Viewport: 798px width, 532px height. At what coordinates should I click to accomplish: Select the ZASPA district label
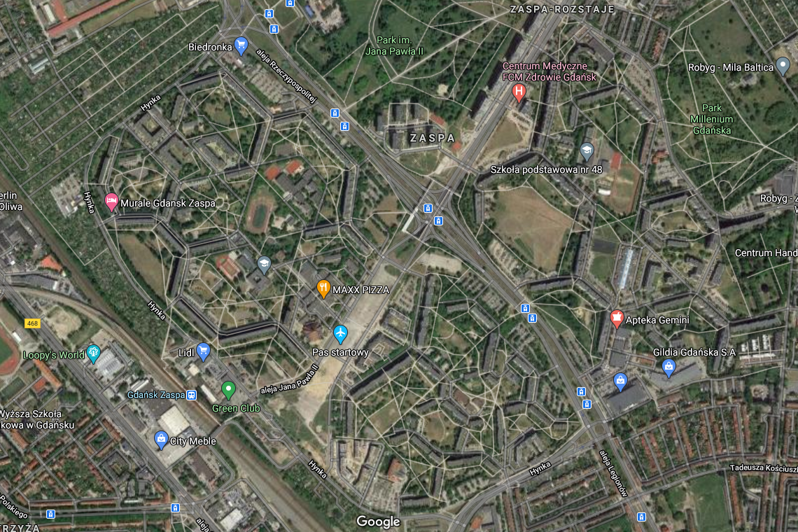coord(433,138)
